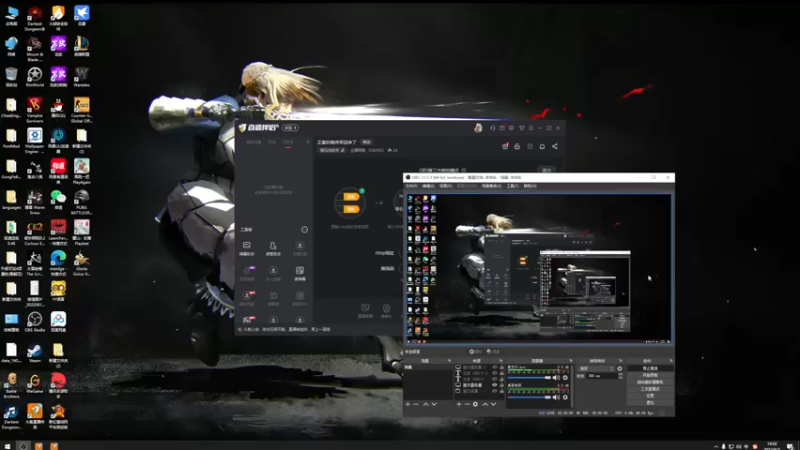This screenshot has width=800, height=450.
Task: Click Start Virtual Camera button in OBS Controls
Action: click(650, 382)
